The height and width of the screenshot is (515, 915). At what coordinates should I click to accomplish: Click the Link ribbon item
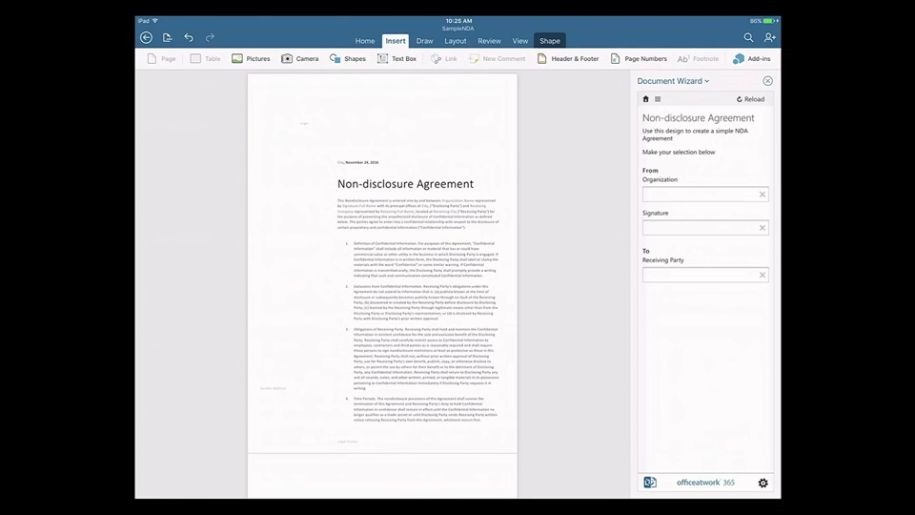click(444, 59)
